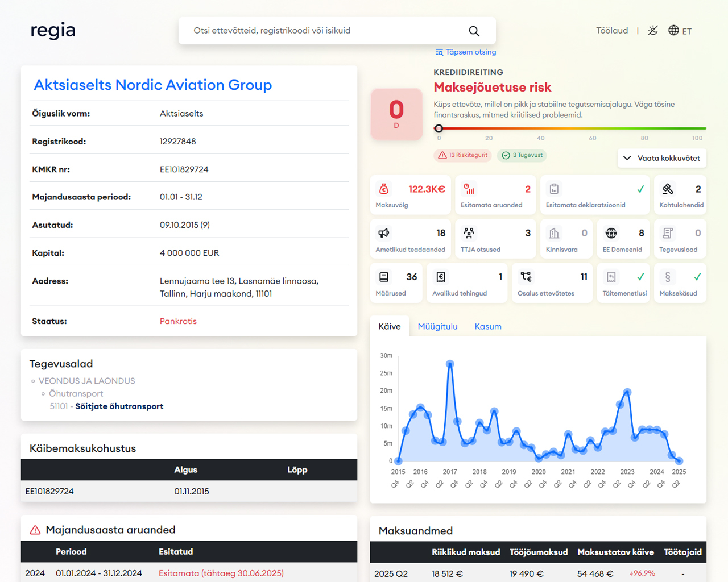Open the Määrused document icon

pos(384,277)
